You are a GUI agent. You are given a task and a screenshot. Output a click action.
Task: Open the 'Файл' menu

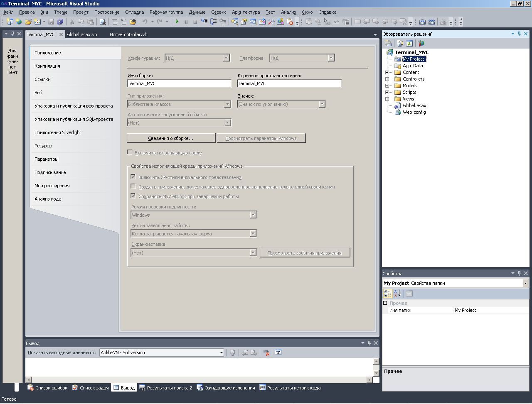pyautogui.click(x=8, y=12)
